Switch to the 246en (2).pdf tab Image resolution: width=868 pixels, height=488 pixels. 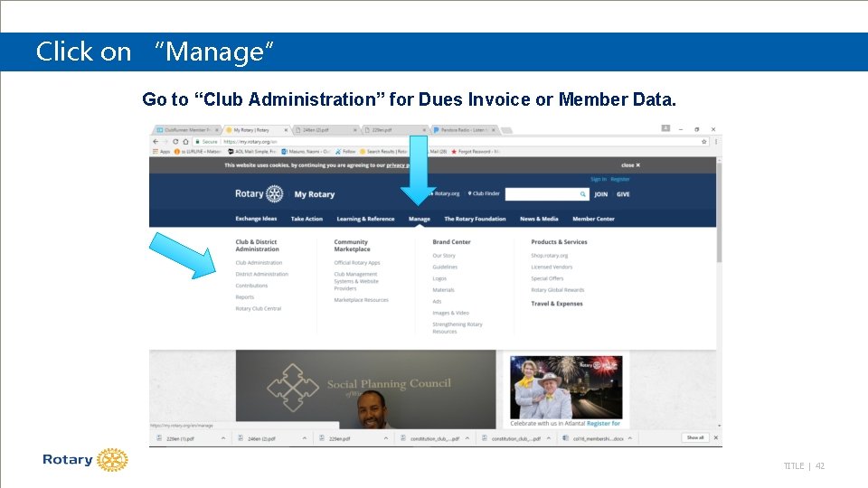tap(325, 130)
